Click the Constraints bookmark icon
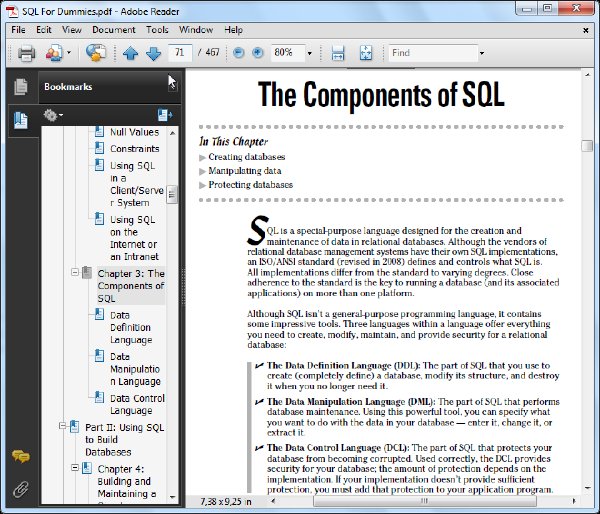Screen dimensions: 600x514 point(99,148)
